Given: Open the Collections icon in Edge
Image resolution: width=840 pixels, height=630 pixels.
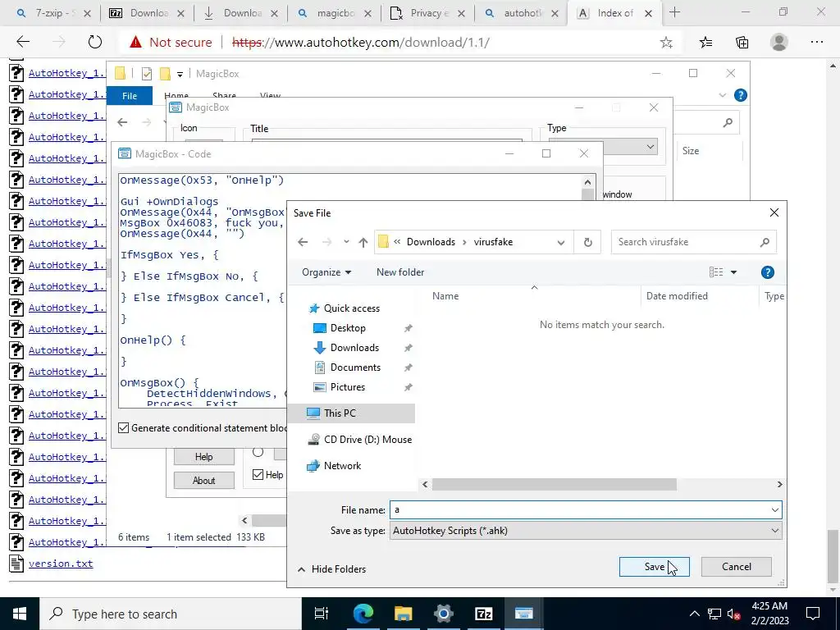Looking at the screenshot, I should pyautogui.click(x=742, y=43).
